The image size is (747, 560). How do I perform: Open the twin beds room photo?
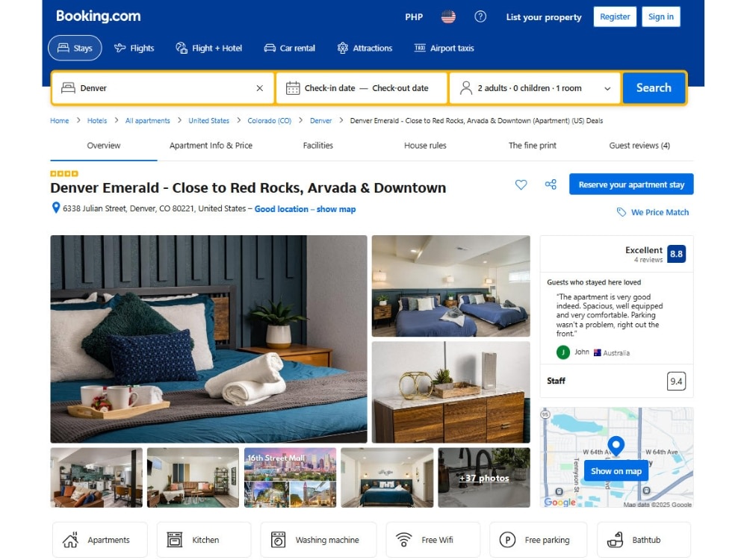(450, 286)
